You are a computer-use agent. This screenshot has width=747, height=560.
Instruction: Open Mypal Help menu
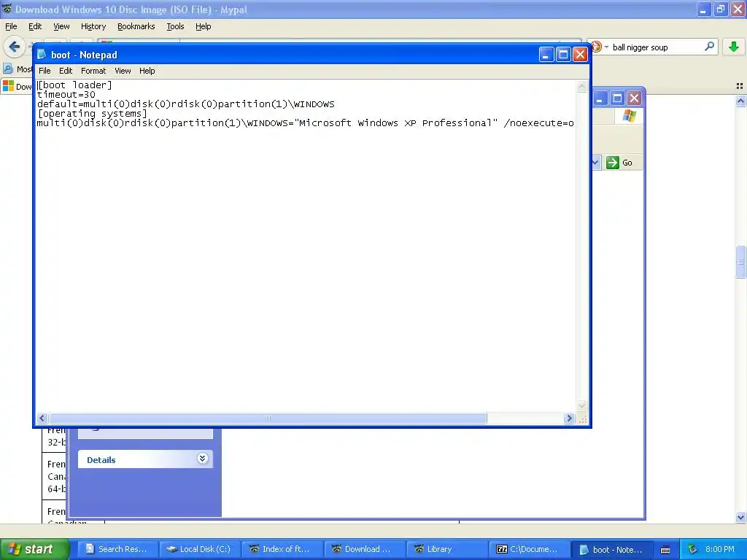[x=203, y=26]
